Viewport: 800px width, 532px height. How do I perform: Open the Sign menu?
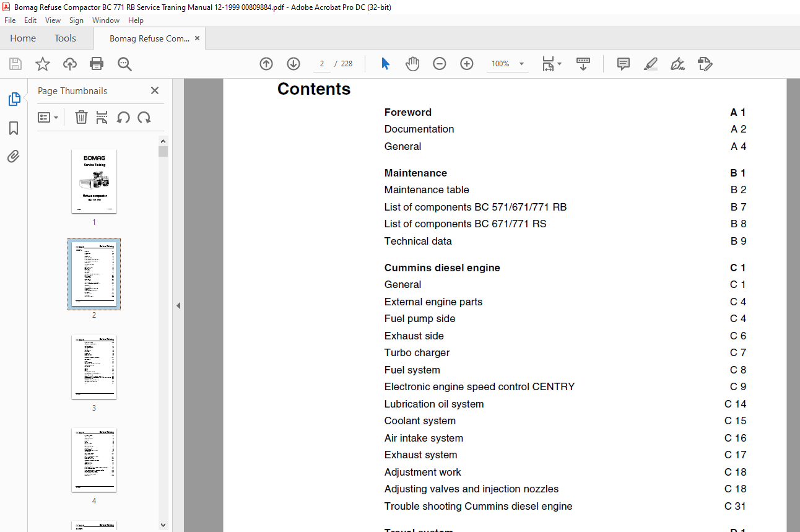76,20
